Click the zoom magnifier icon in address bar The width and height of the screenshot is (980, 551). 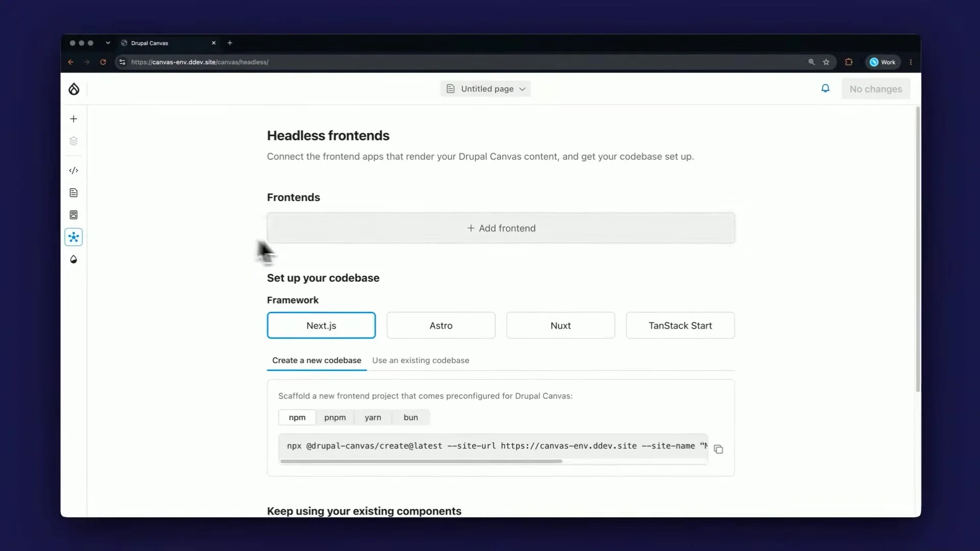click(x=812, y=62)
